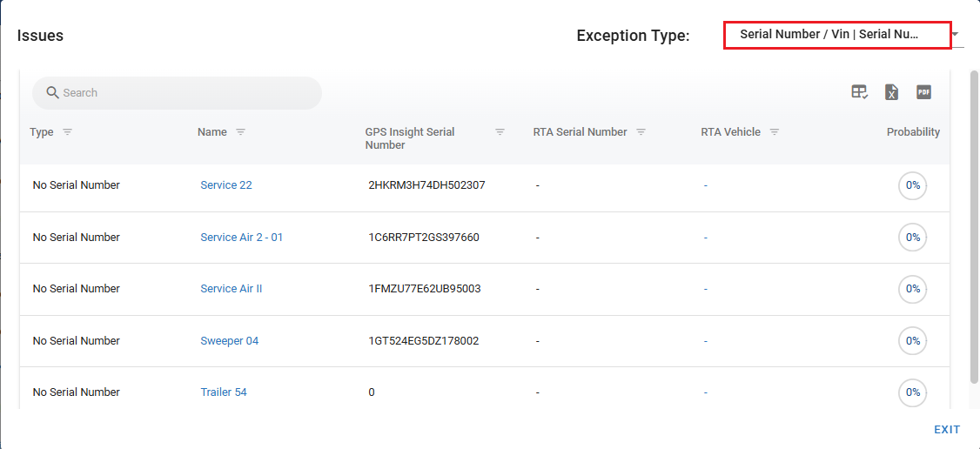Open the Service Air 2 - 01 link
980x449 pixels.
pyautogui.click(x=241, y=238)
